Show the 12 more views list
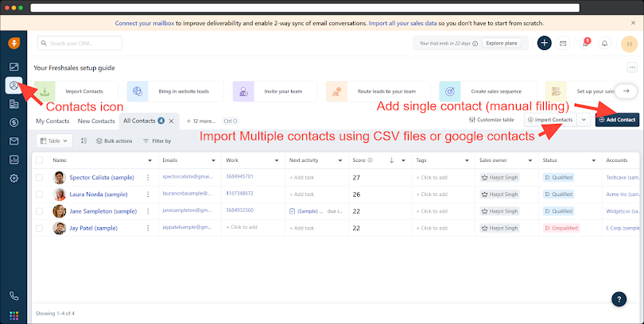Screen dimensions: 644x324 [201, 121]
